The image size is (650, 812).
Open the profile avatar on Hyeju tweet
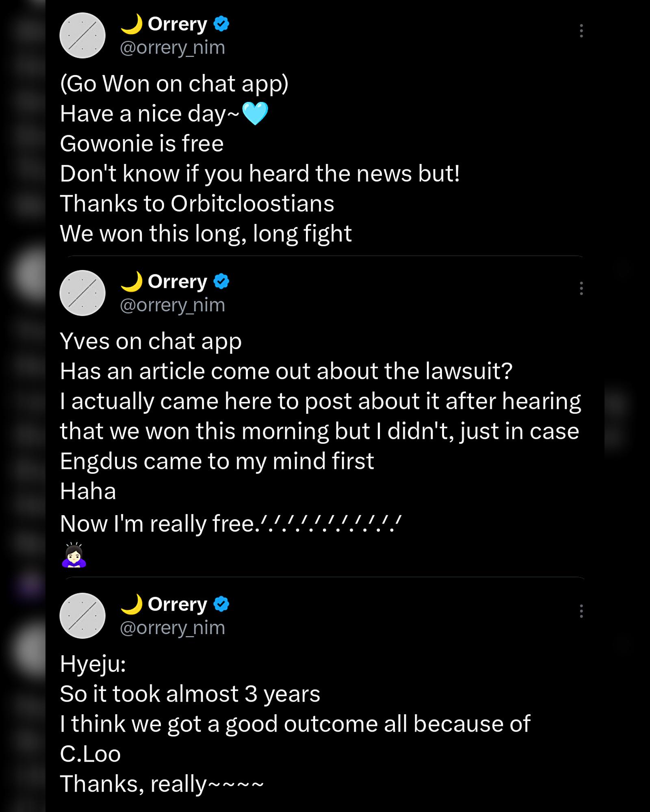82,615
